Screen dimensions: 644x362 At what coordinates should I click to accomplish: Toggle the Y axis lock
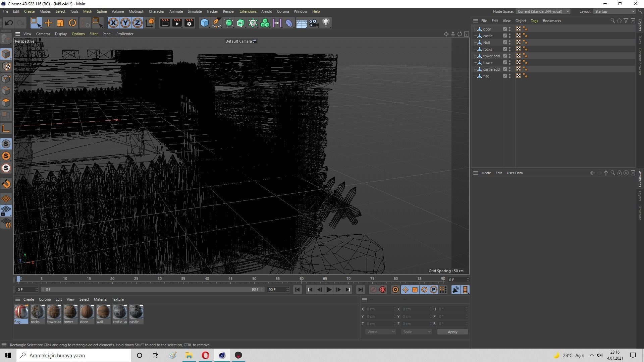point(125,23)
